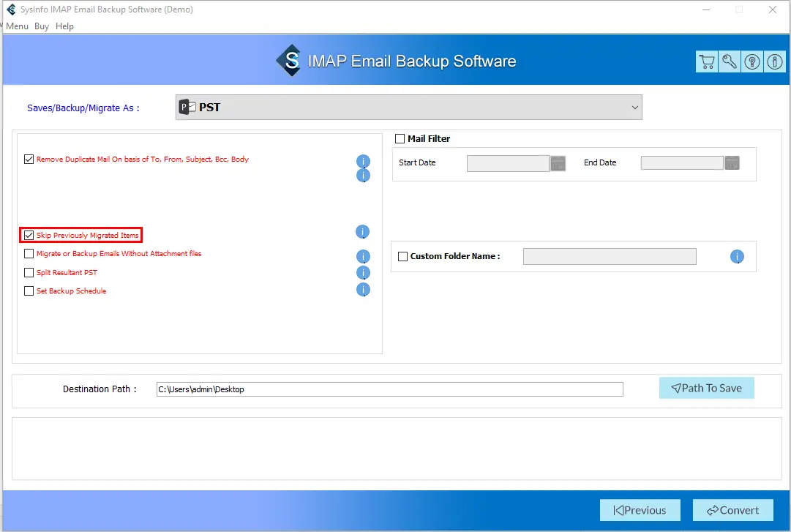Click info icon beside Remove Duplicate Mail
Screen dimensions: 791x532
363,162
